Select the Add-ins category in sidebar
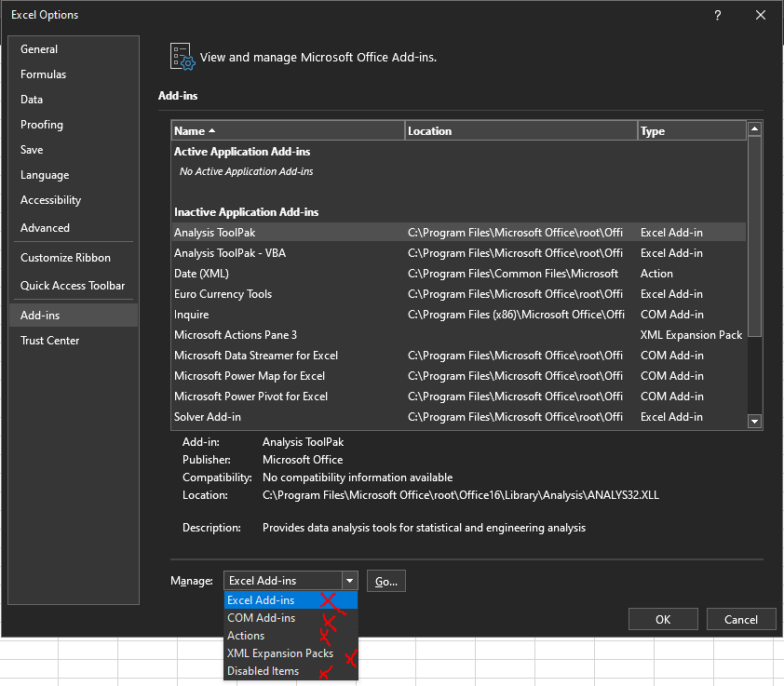 tap(74, 315)
